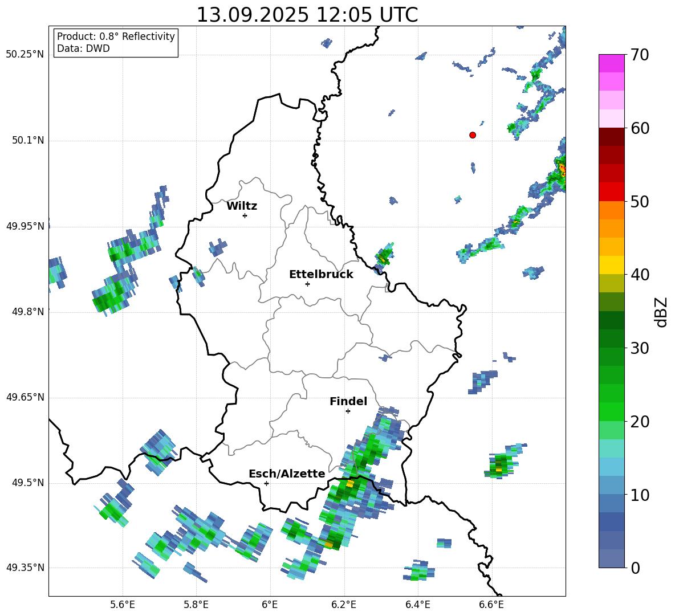Click the magenta swatch at colorbar top

[611, 63]
